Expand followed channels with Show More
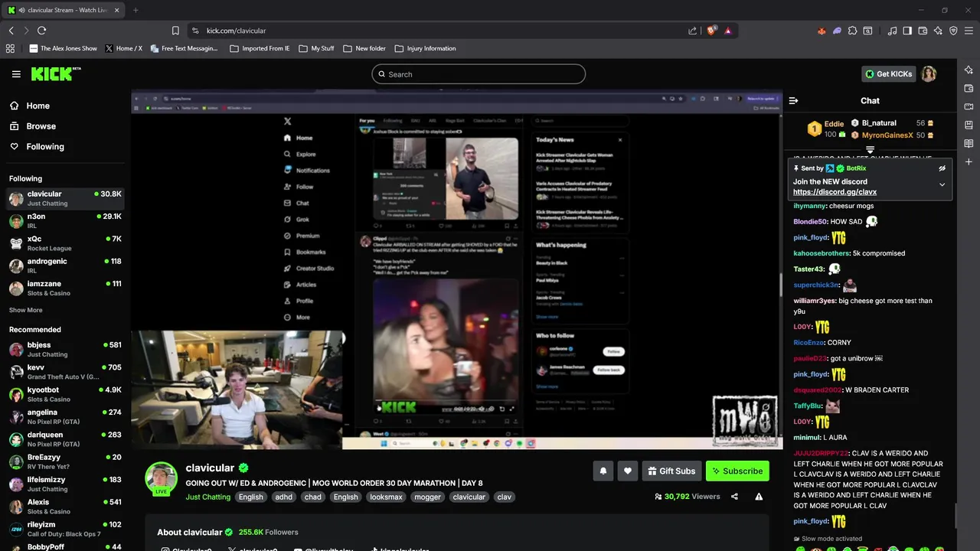Screen dimensions: 980x551 26,310
